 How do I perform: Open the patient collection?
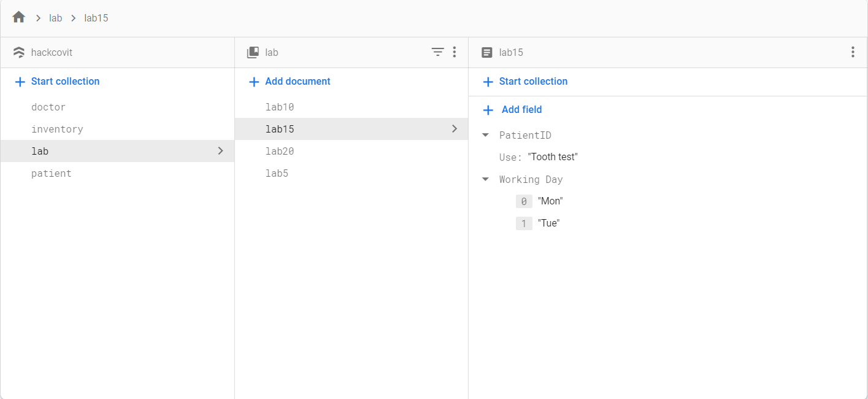tap(52, 173)
